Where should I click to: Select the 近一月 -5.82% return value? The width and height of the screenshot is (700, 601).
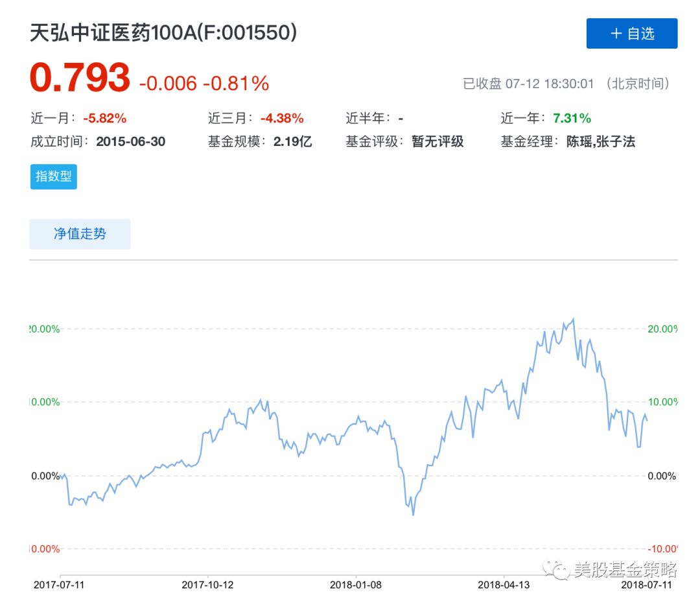104,118
